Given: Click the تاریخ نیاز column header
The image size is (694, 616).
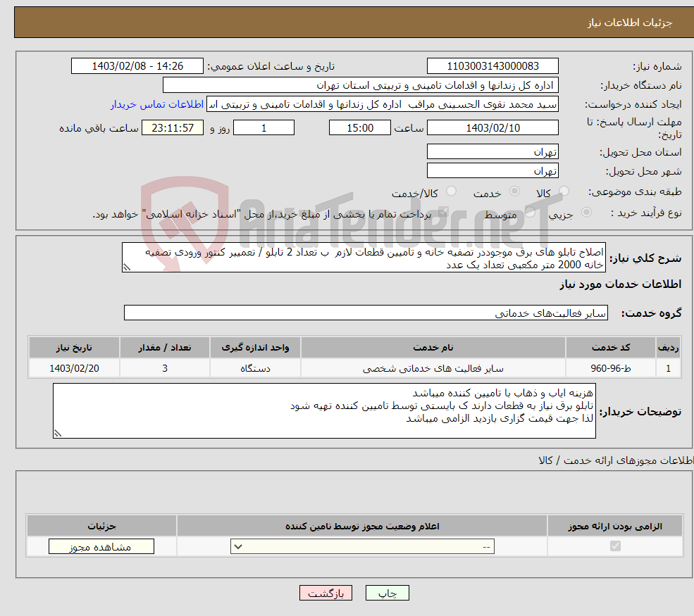Looking at the screenshot, I should pos(75,348).
